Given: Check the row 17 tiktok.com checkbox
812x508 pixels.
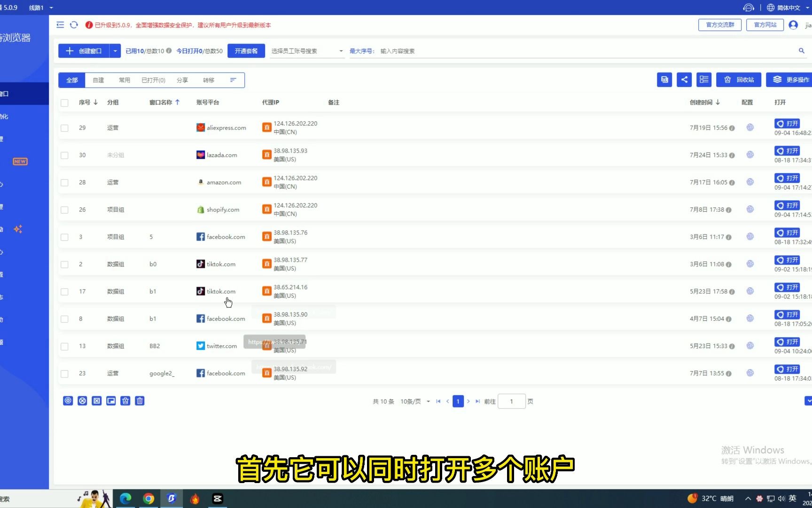Looking at the screenshot, I should pos(64,292).
